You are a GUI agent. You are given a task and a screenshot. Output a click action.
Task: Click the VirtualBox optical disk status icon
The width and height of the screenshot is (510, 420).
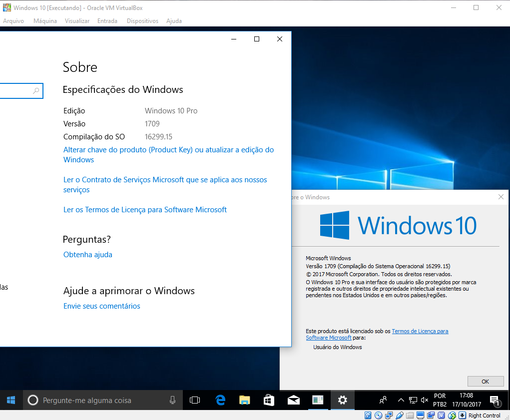378,416
